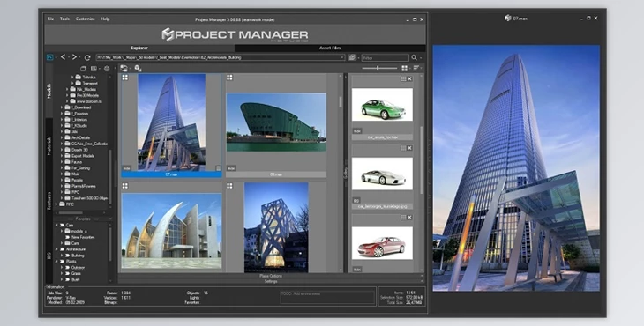The height and width of the screenshot is (326, 644).
Task: Remove the silver Lamborghini from gallery
Action: pos(409,148)
